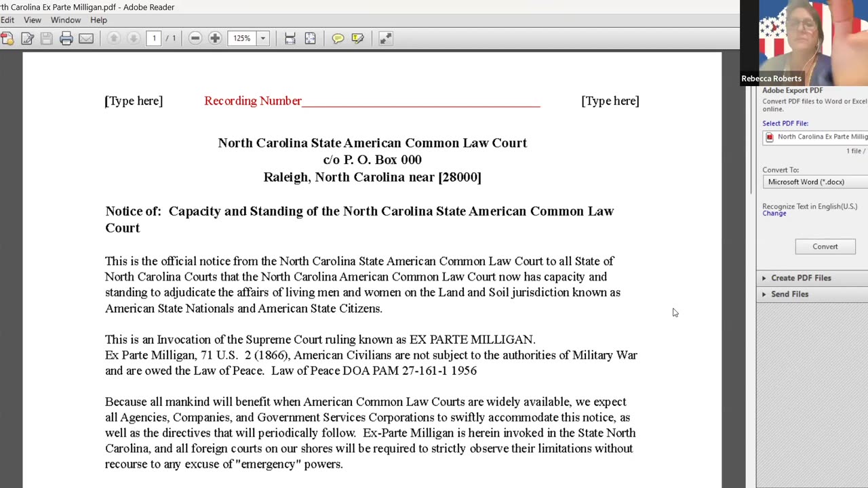The height and width of the screenshot is (488, 868).
Task: Click the Convert button
Action: coord(825,247)
